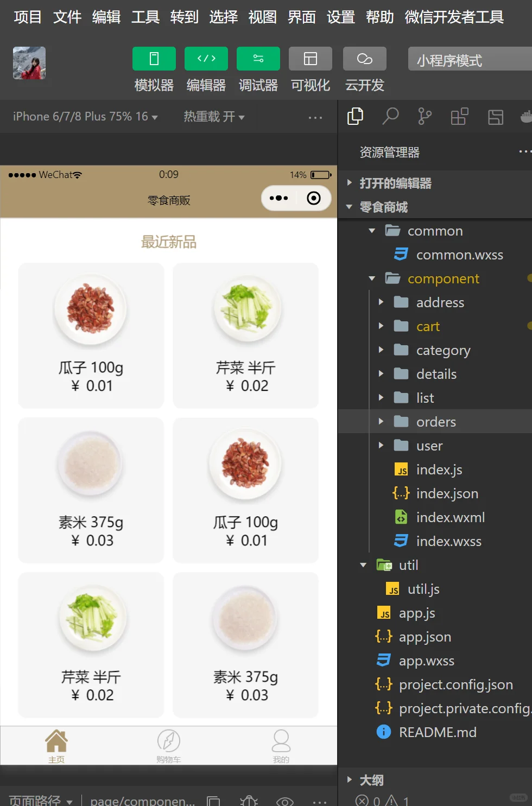
Task: Open util.js file
Action: click(435, 589)
